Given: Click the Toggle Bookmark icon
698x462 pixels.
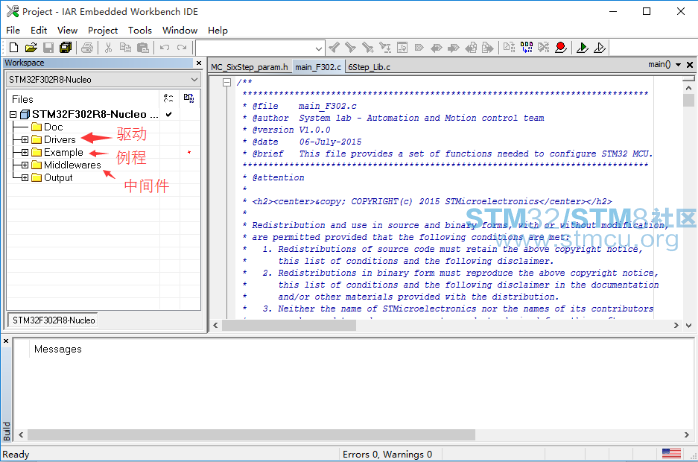Looking at the screenshot, I should tap(419, 48).
